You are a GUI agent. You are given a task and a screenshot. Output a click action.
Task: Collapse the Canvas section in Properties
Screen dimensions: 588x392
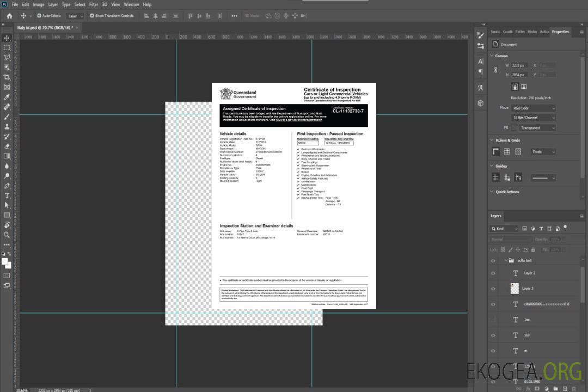(492, 56)
